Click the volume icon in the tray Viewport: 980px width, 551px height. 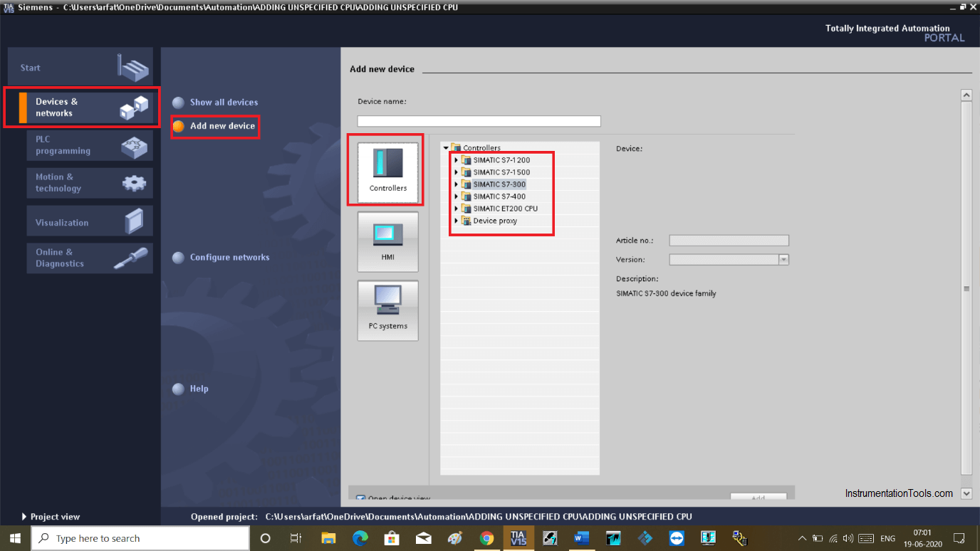pos(848,538)
